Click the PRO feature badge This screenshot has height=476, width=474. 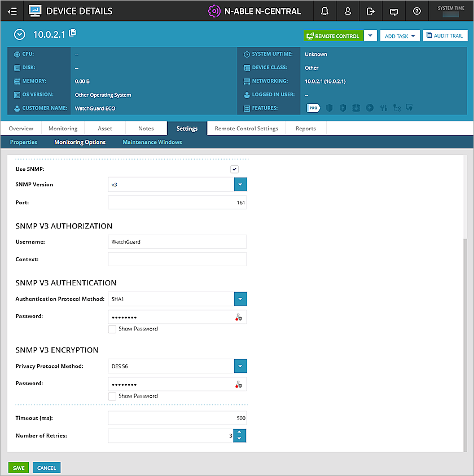coord(313,108)
